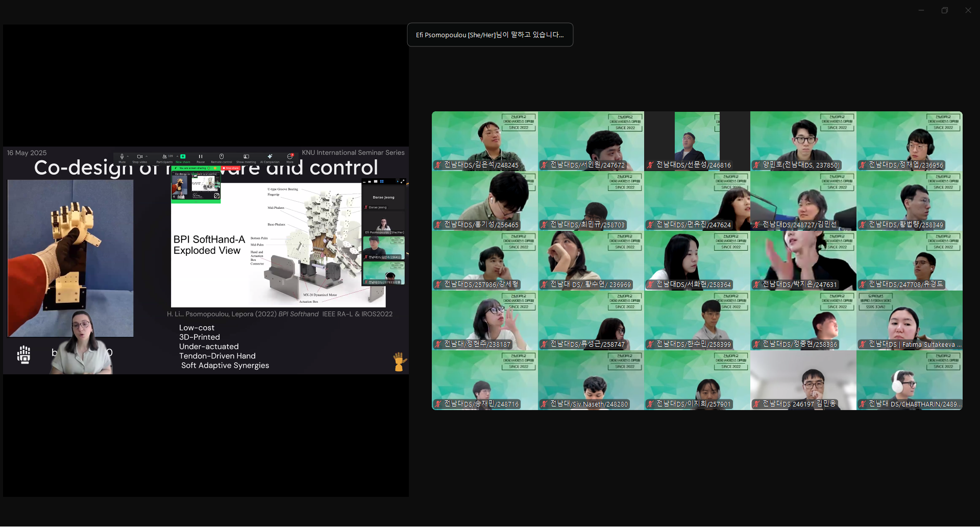This screenshot has width=980, height=527.
Task: Select video tile of 정현주/238187
Action: click(x=485, y=320)
